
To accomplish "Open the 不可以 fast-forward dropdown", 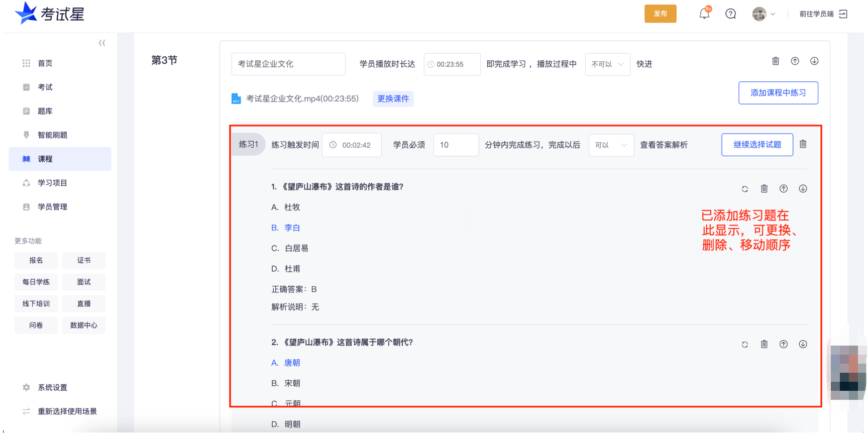I will pos(607,64).
